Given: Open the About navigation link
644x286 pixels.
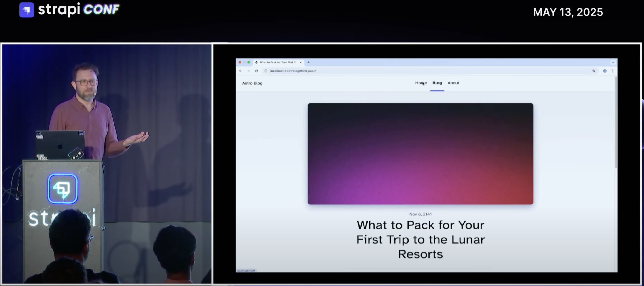Looking at the screenshot, I should coord(453,83).
